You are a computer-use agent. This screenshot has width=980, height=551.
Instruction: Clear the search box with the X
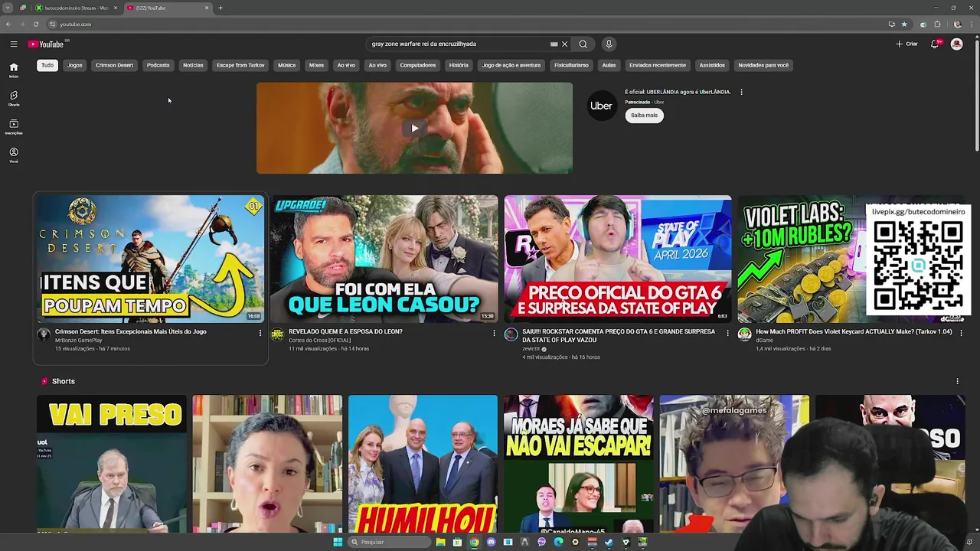tap(564, 44)
